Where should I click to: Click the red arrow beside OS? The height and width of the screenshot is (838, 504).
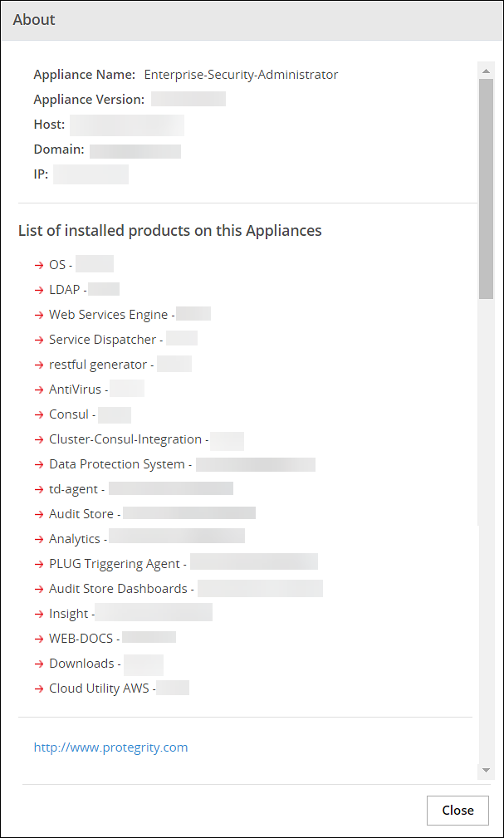coord(38,265)
